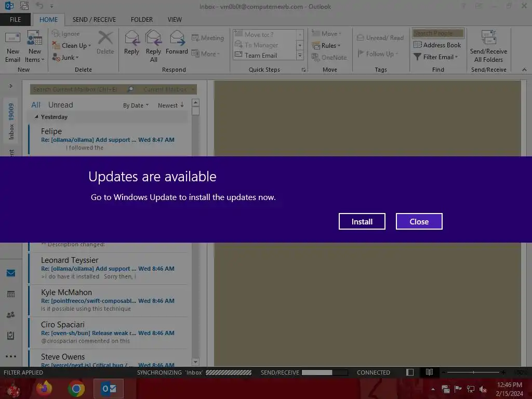The height and width of the screenshot is (399, 532).
Task: Open the Rules dropdown
Action: point(326,46)
